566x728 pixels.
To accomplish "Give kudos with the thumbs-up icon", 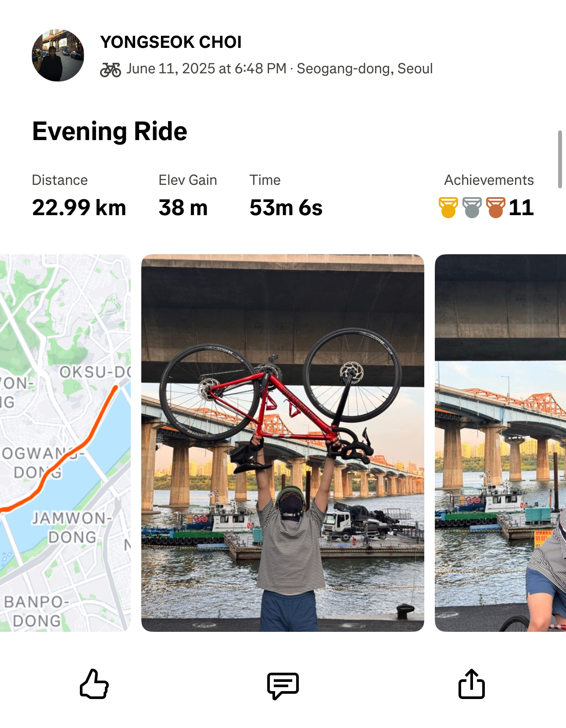I will point(94,684).
